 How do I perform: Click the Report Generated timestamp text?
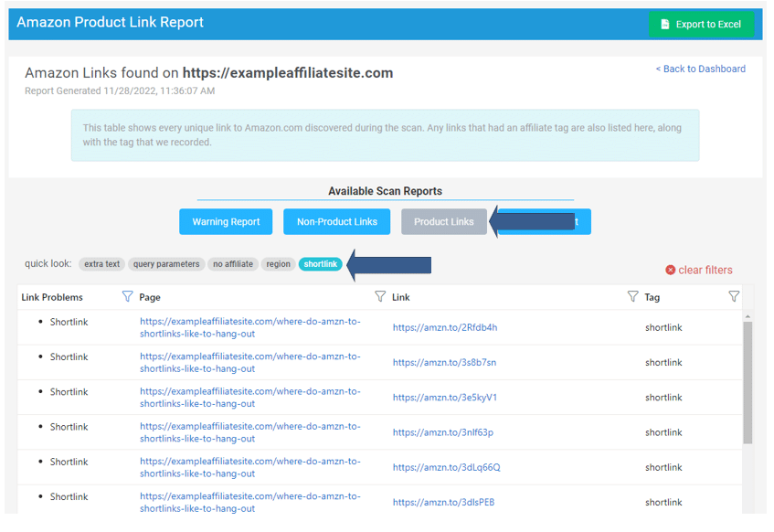pos(120,90)
